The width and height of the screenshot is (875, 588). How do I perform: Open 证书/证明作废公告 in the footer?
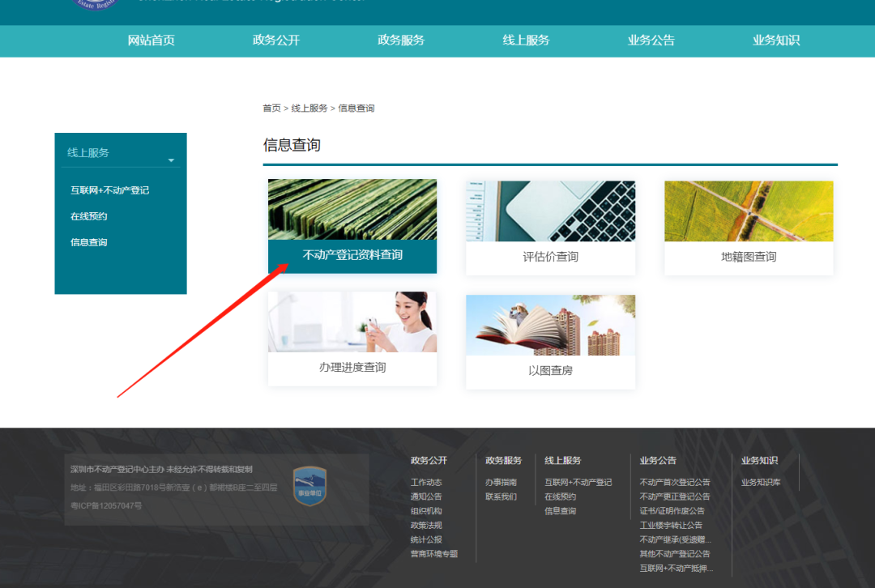click(672, 511)
